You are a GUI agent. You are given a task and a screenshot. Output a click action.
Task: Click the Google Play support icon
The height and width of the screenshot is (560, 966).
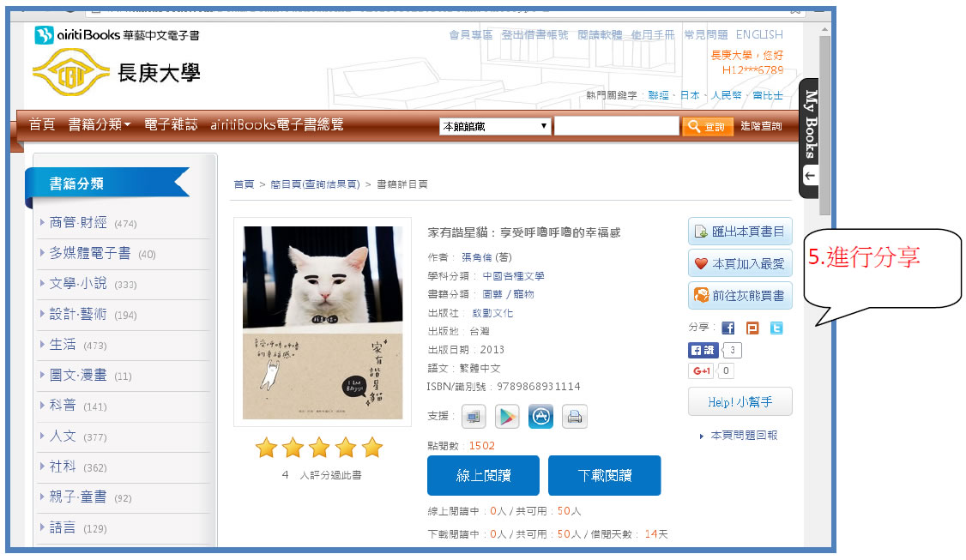click(x=506, y=417)
